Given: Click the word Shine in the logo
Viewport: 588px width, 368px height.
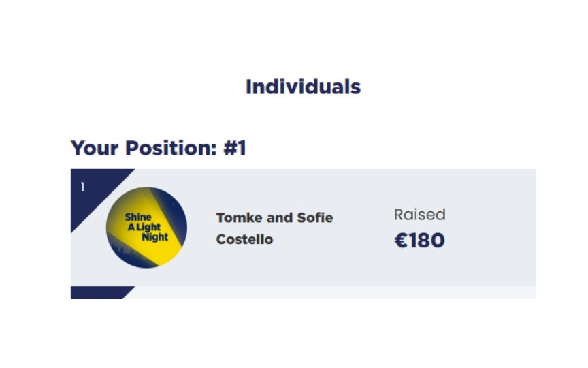Looking at the screenshot, I should point(138,217).
